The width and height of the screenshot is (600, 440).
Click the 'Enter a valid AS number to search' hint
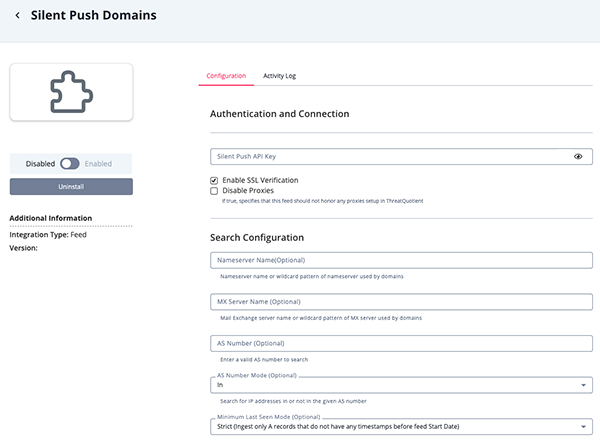click(264, 360)
